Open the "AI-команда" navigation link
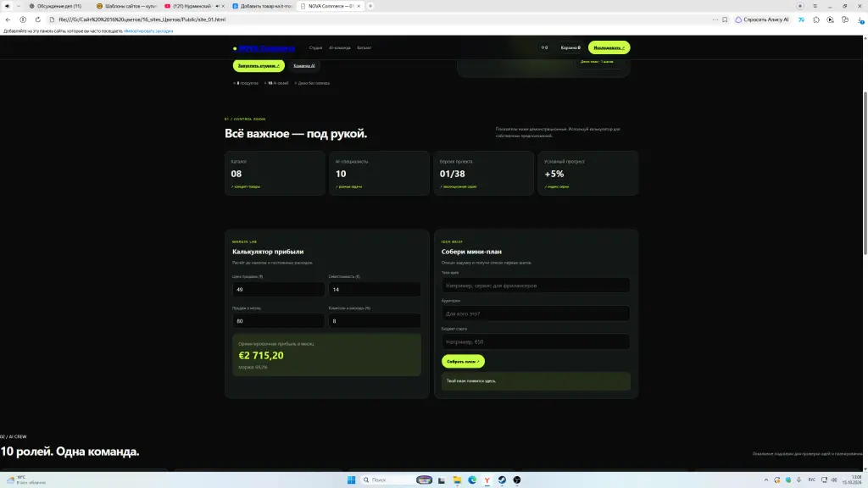The height and width of the screenshot is (488, 868). tap(339, 47)
